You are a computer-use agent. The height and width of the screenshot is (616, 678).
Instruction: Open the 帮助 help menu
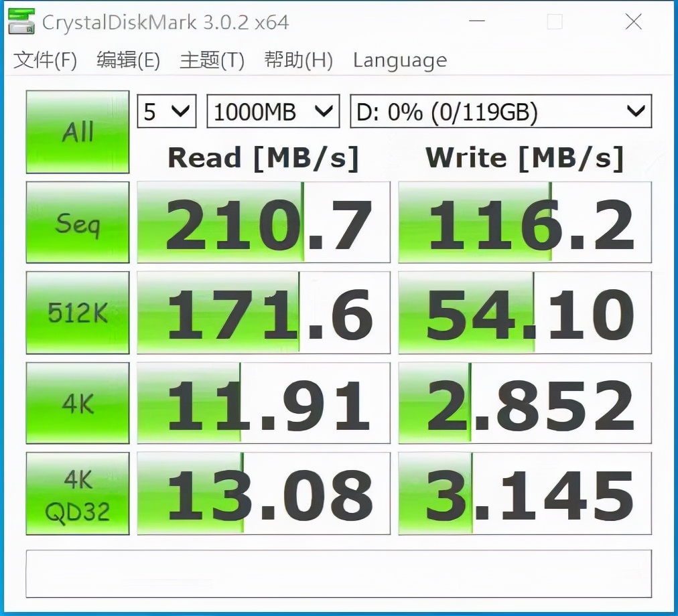click(298, 60)
